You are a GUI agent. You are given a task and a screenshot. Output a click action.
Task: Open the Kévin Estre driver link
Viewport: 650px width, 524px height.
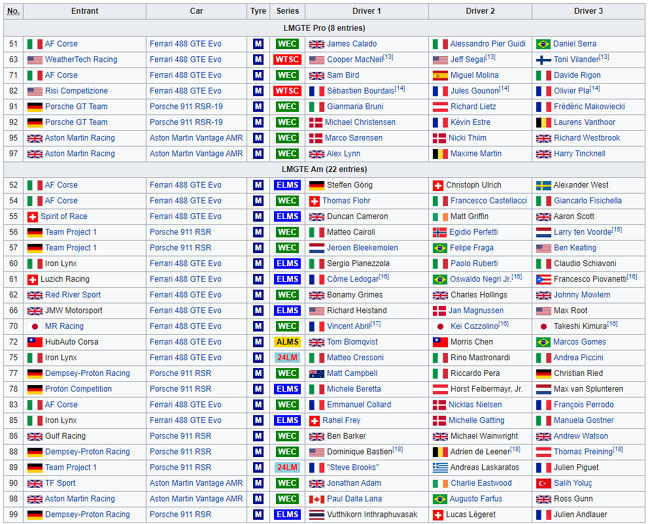click(x=470, y=122)
